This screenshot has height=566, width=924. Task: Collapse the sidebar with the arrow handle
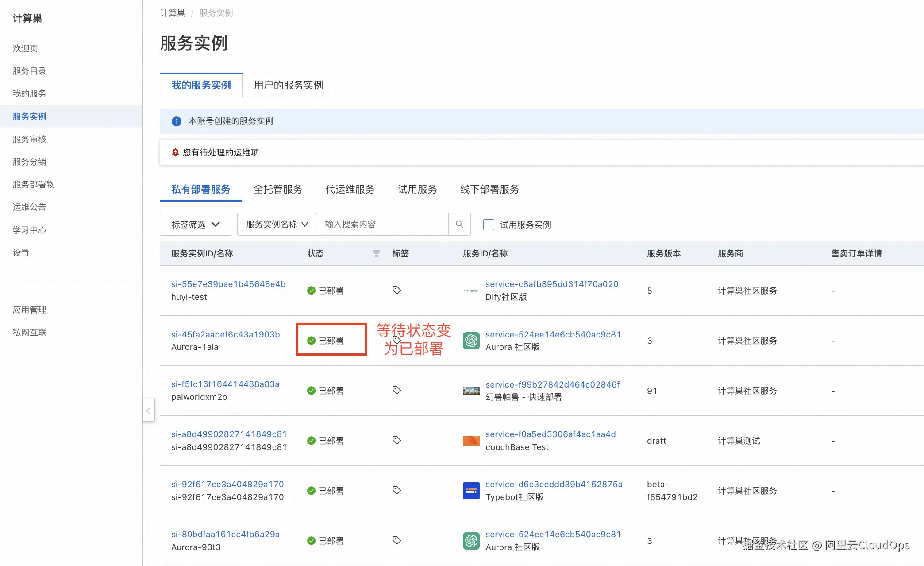point(149,411)
